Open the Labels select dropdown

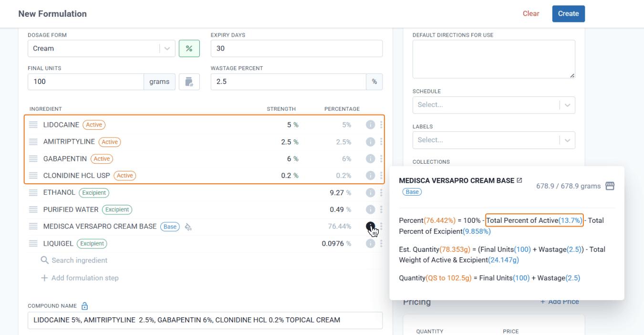click(494, 140)
